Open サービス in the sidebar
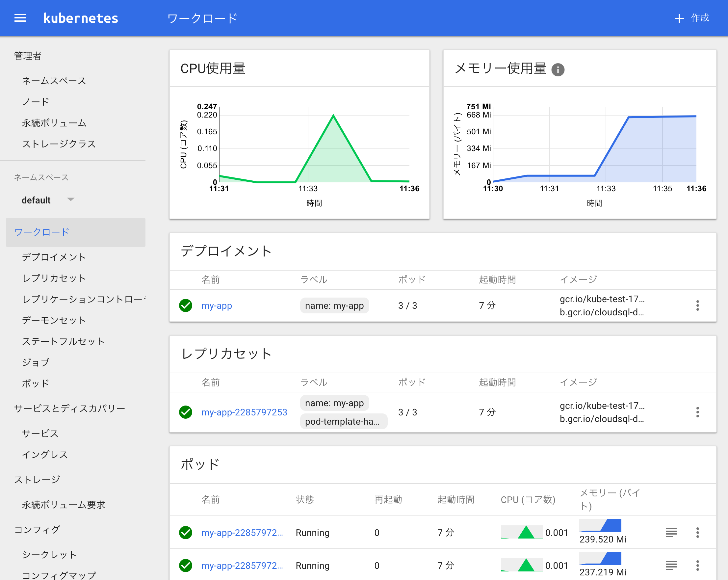Screen dimensions: 728x580 40,434
